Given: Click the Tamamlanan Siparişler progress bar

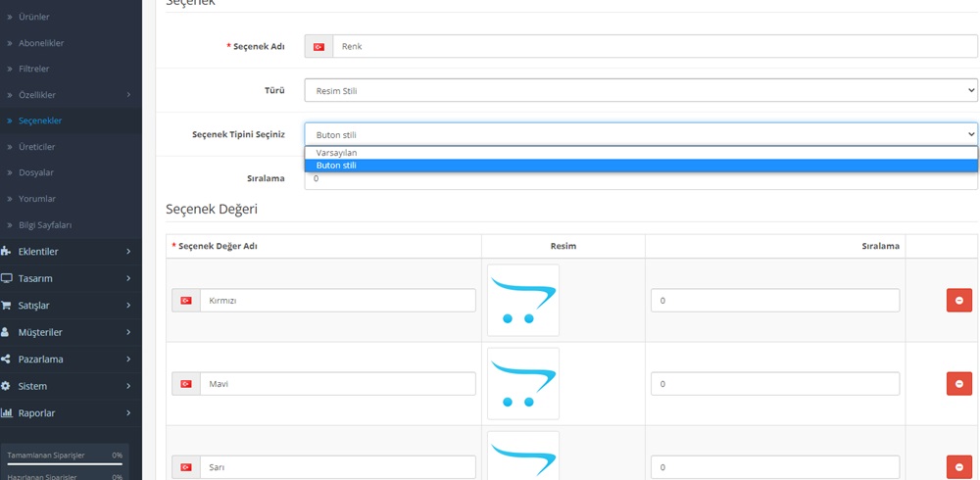Looking at the screenshot, I should click(65, 463).
